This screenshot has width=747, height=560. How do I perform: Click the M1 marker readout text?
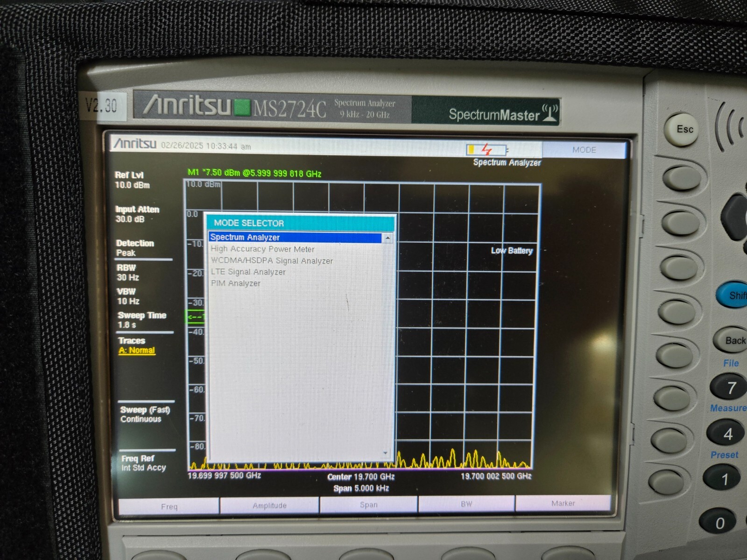(254, 173)
